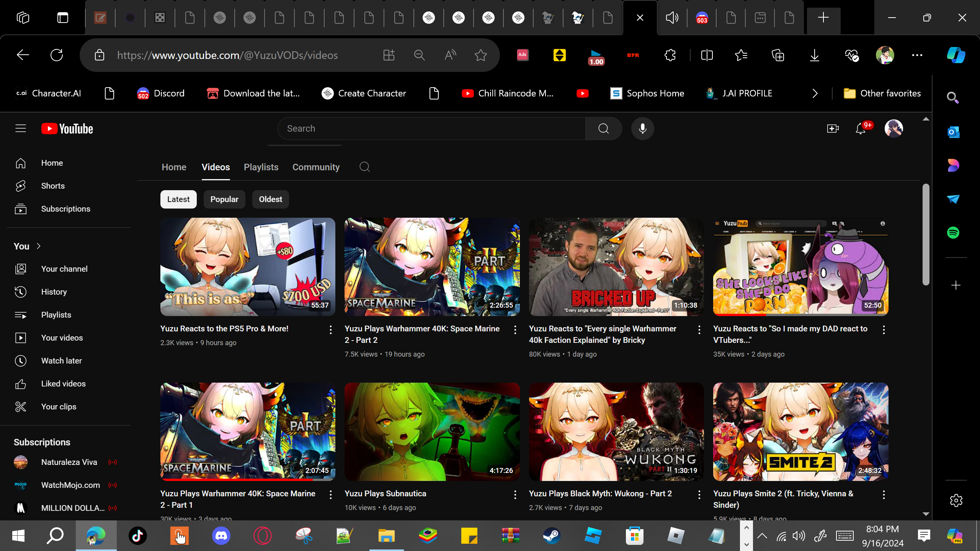This screenshot has height=551, width=980.
Task: Open the YouTube hamburger guide menu
Action: pos(21,129)
